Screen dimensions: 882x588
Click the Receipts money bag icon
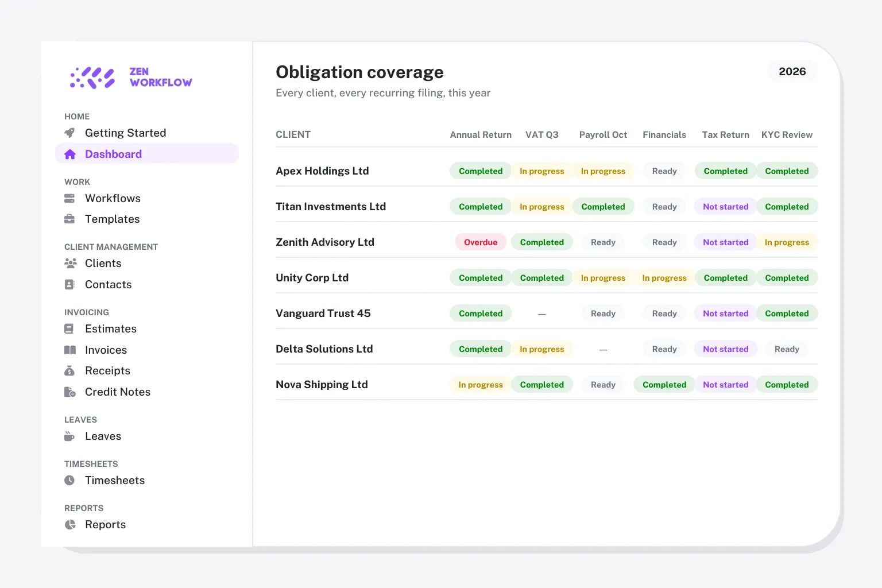[69, 370]
